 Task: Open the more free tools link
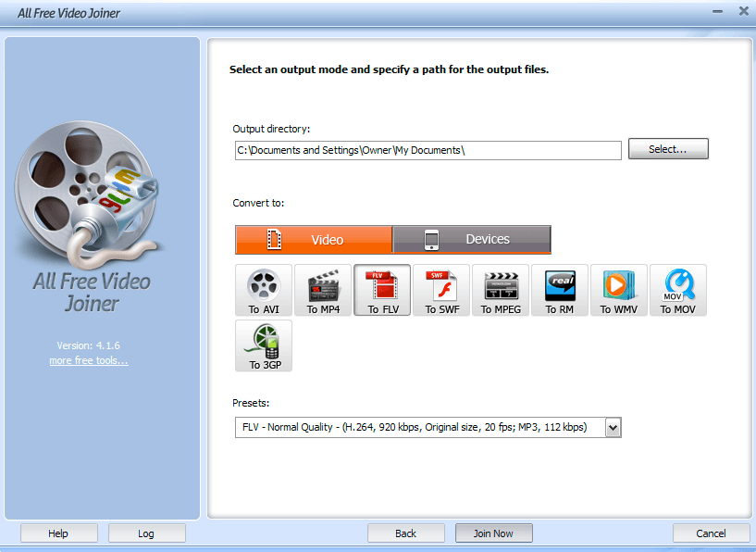click(88, 359)
